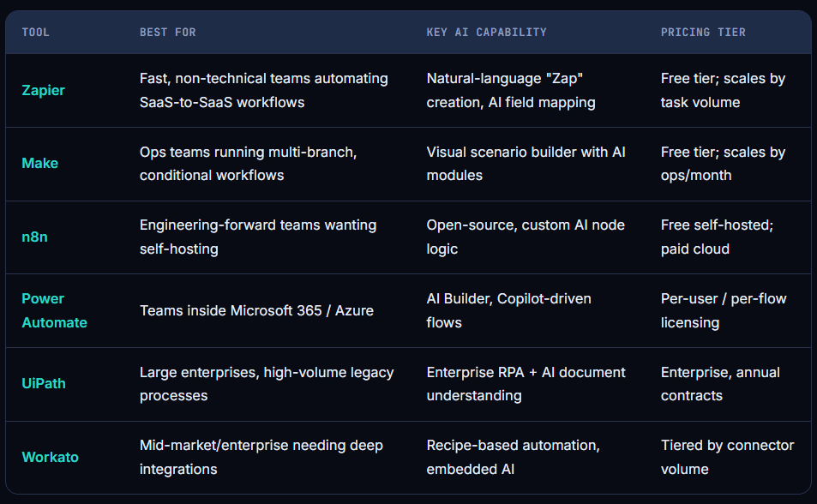The height and width of the screenshot is (504, 817).
Task: Select the Make tool name
Action: click(39, 163)
